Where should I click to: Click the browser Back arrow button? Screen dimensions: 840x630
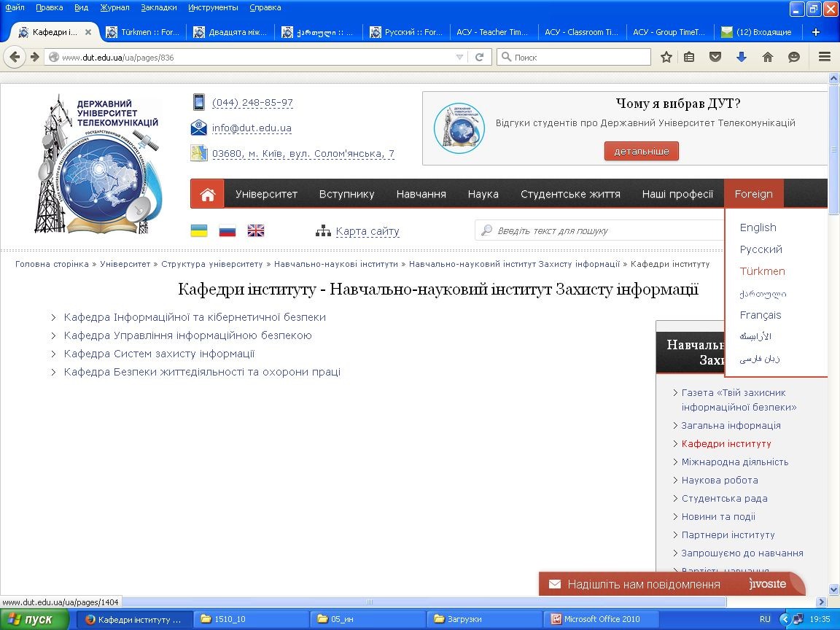pyautogui.click(x=15, y=57)
